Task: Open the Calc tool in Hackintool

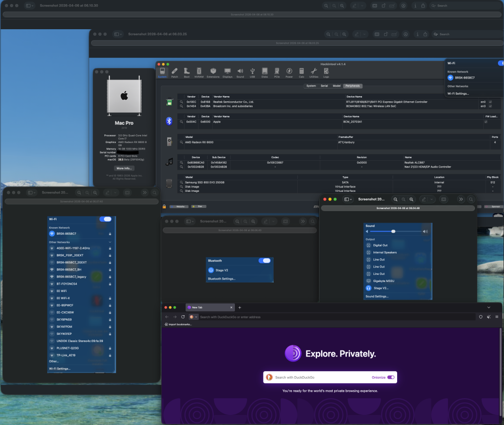Action: click(301, 73)
